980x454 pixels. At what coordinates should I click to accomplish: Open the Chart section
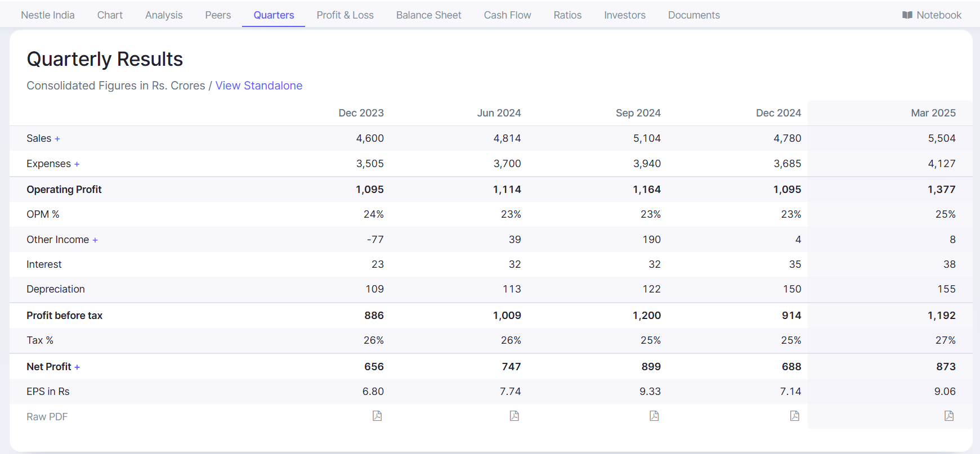click(110, 15)
